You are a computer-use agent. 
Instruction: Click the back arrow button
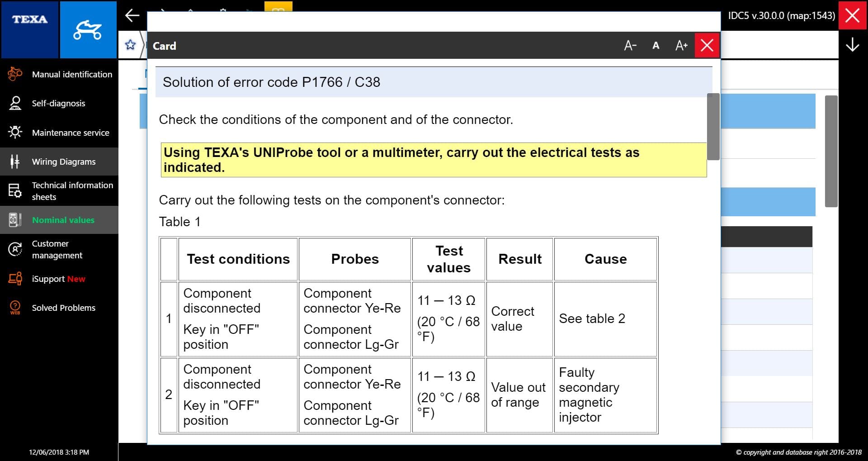132,15
